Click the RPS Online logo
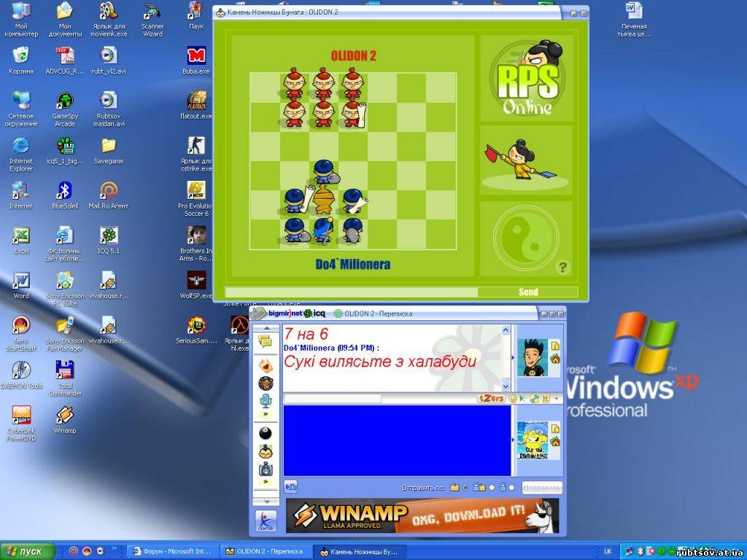The image size is (747, 560). click(x=527, y=78)
